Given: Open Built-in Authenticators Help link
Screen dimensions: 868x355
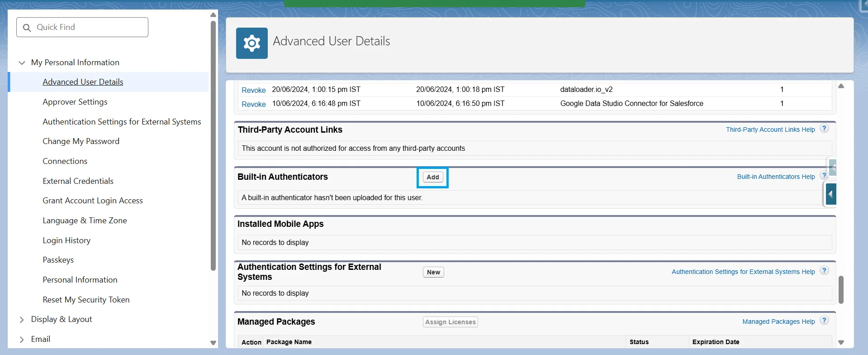Looking at the screenshot, I should point(776,177).
